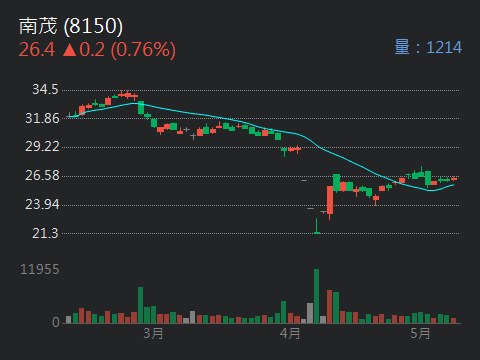The height and width of the screenshot is (360, 480).
Task: Select the 29.22 price axis label
Action: (42, 147)
